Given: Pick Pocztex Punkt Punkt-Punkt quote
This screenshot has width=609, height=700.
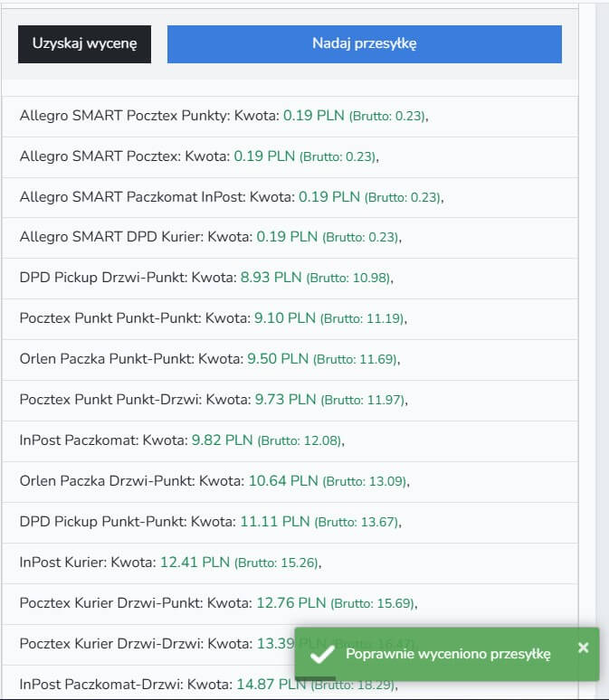Looking at the screenshot, I should coord(213,318).
